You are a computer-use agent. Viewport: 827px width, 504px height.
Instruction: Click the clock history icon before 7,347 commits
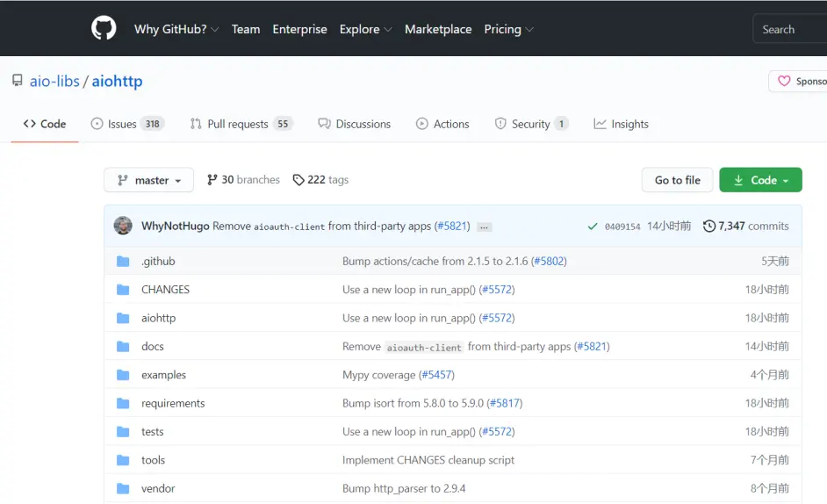[709, 226]
